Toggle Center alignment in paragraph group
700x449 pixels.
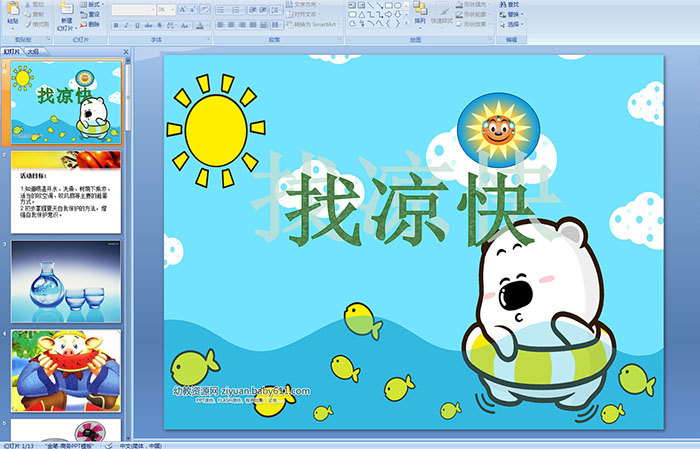click(x=231, y=25)
